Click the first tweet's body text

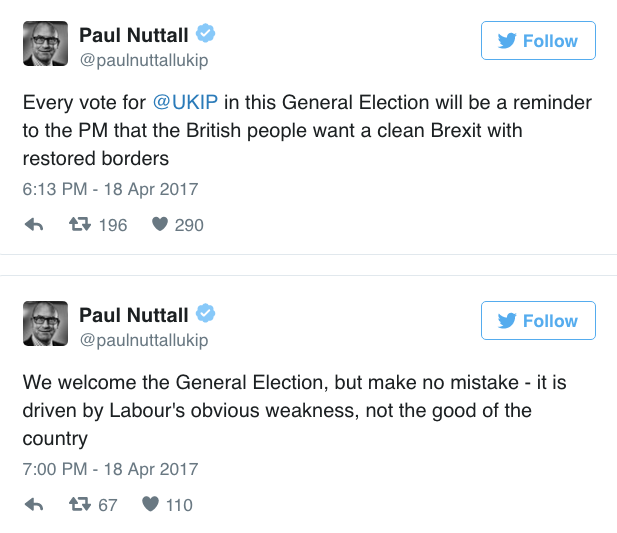300,131
